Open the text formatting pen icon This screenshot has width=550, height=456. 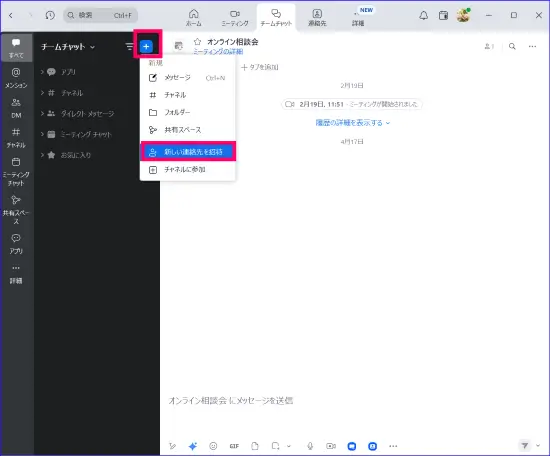click(x=172, y=446)
